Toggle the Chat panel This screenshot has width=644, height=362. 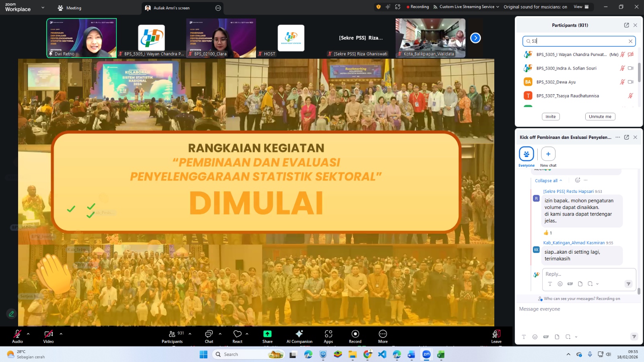pyautogui.click(x=209, y=336)
